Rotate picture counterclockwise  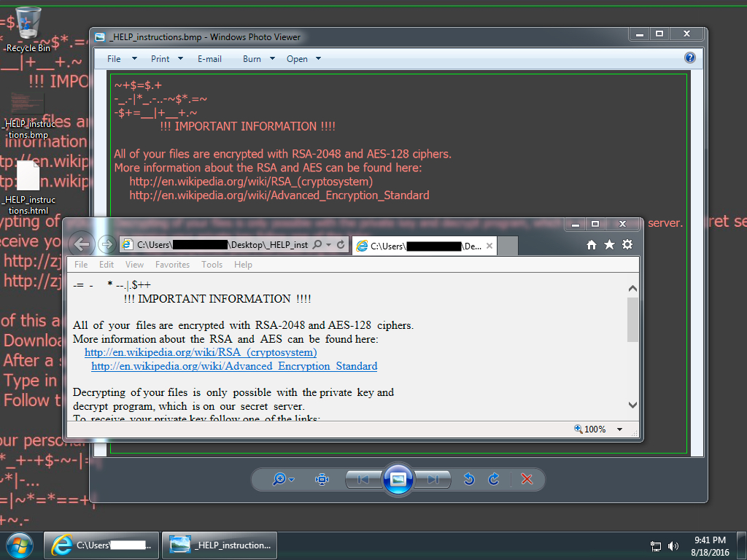[x=469, y=479]
